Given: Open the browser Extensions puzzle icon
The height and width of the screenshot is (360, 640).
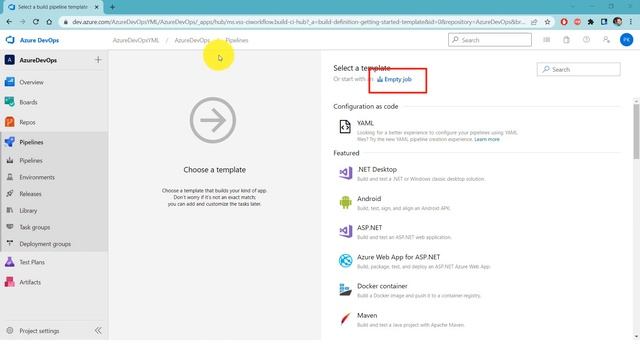Looking at the screenshot, I should pyautogui.click(x=591, y=22).
